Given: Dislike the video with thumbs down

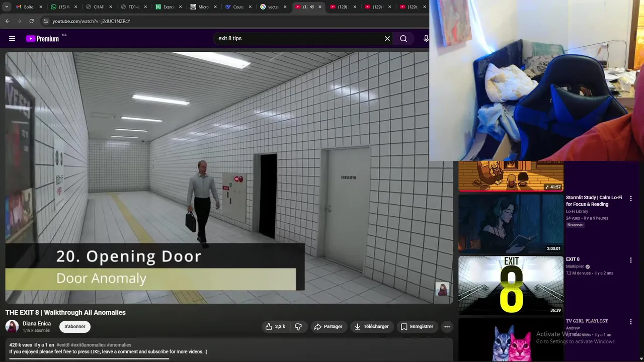Looking at the screenshot, I should coord(298,327).
